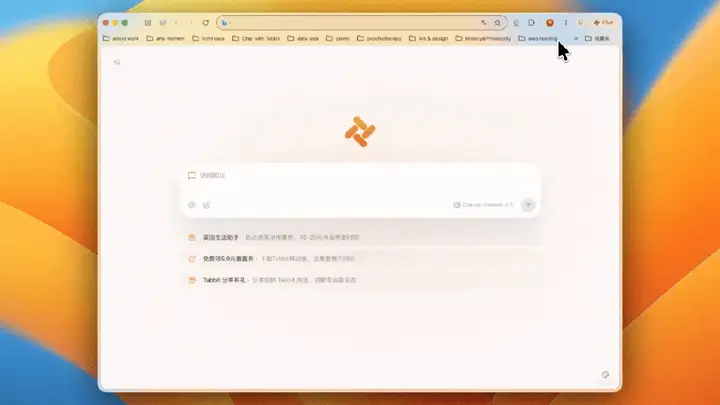Open the 'History&Philosophy' bookmark folder
720x405 pixels.
[483, 39]
